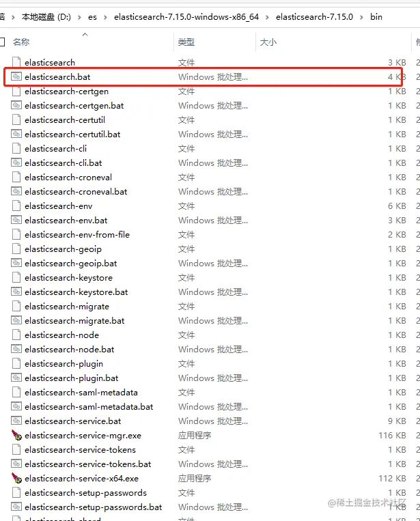Screen dimensions: 420x521
Task: Go to the es folder breadcrumb
Action: click(x=92, y=17)
